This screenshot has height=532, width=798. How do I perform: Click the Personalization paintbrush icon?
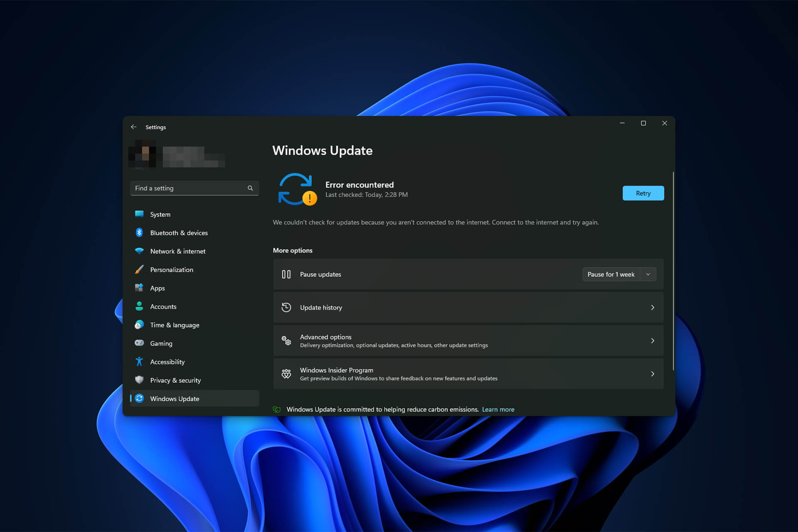point(139,269)
